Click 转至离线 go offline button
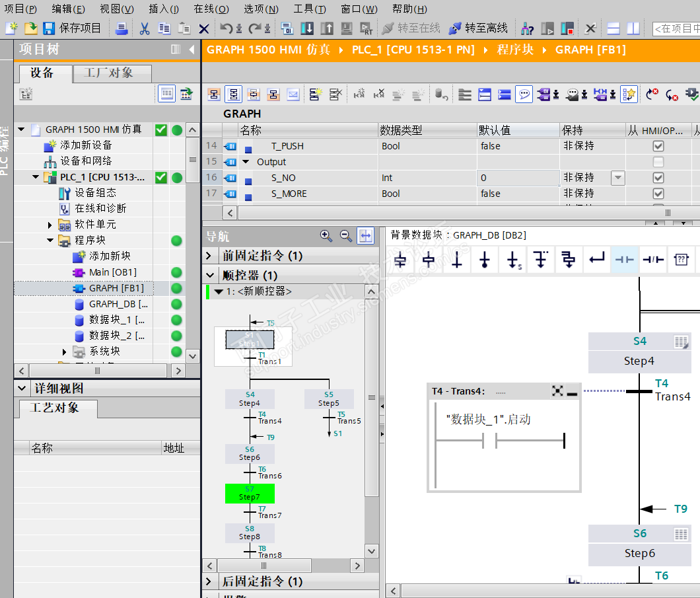The height and width of the screenshot is (598, 700). point(478,28)
